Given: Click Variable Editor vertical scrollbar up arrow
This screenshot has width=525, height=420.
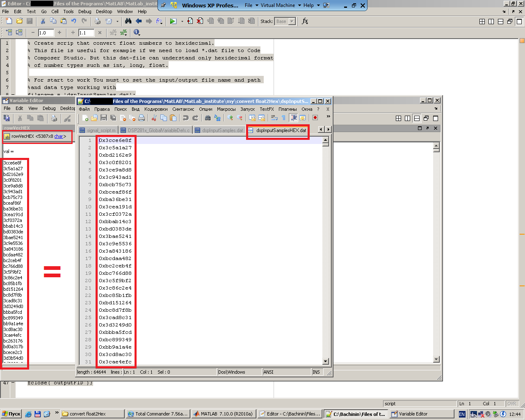Looking at the screenshot, I should click(436, 145).
